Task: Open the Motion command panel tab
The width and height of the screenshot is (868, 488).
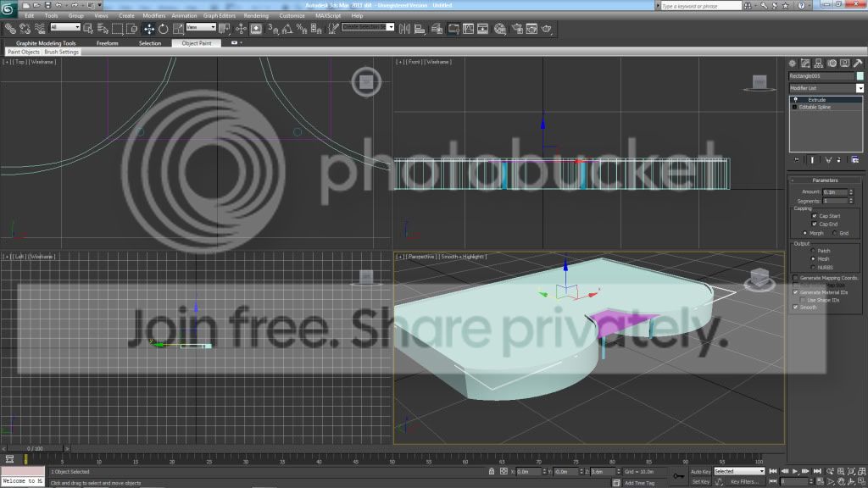Action: pyautogui.click(x=832, y=63)
